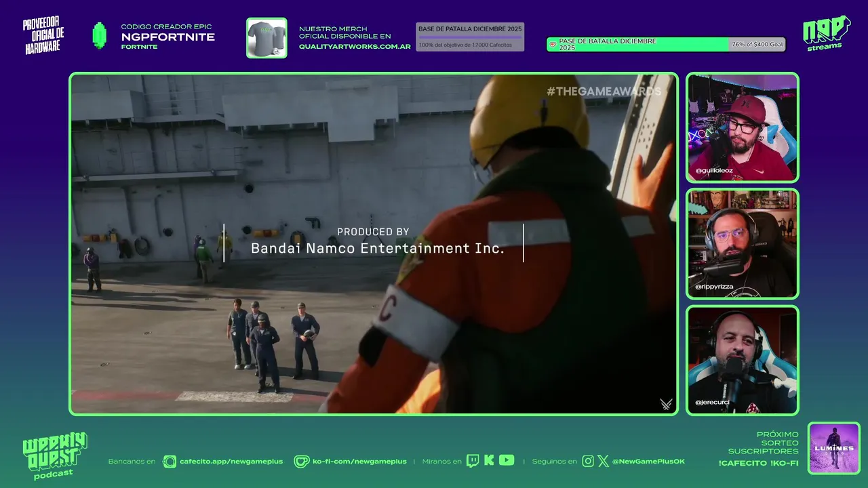Click the #THEGAMEAWARDS hashtag text
The image size is (868, 488).
pos(604,91)
